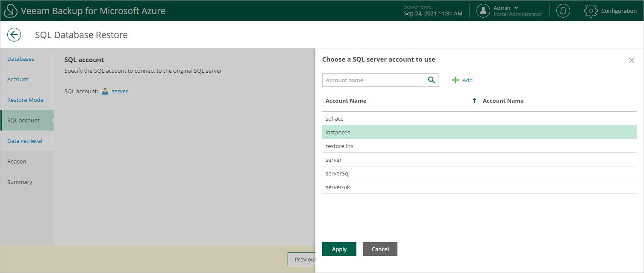
Task: Click the server time display
Action: point(433,11)
